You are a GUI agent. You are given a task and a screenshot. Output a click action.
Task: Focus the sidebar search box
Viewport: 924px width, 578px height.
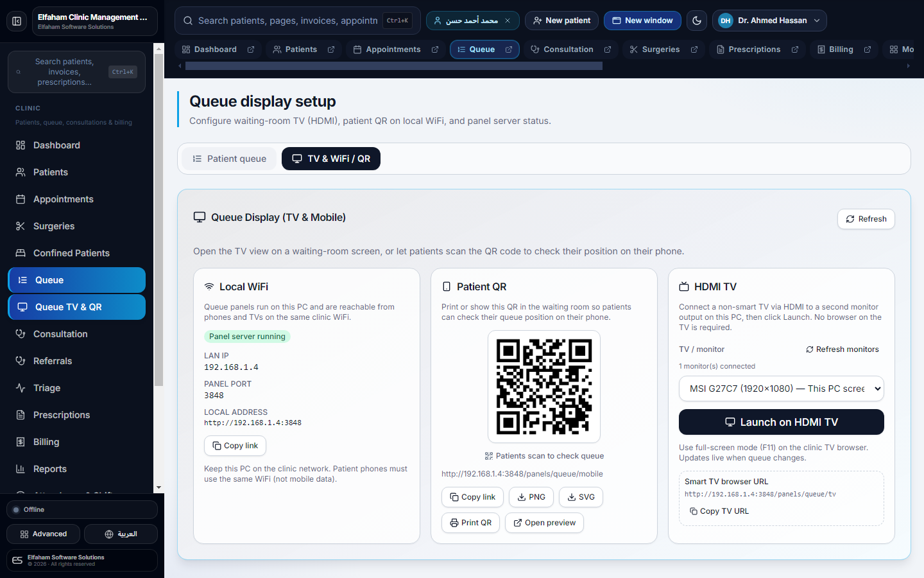[x=76, y=72]
